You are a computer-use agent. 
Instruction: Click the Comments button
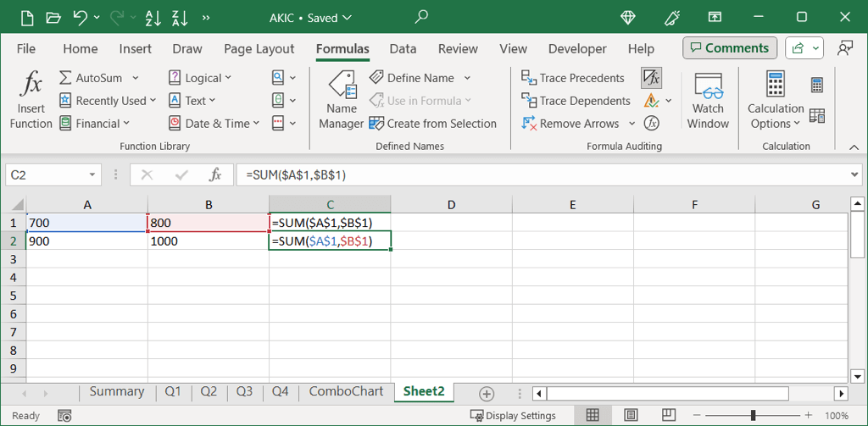730,48
